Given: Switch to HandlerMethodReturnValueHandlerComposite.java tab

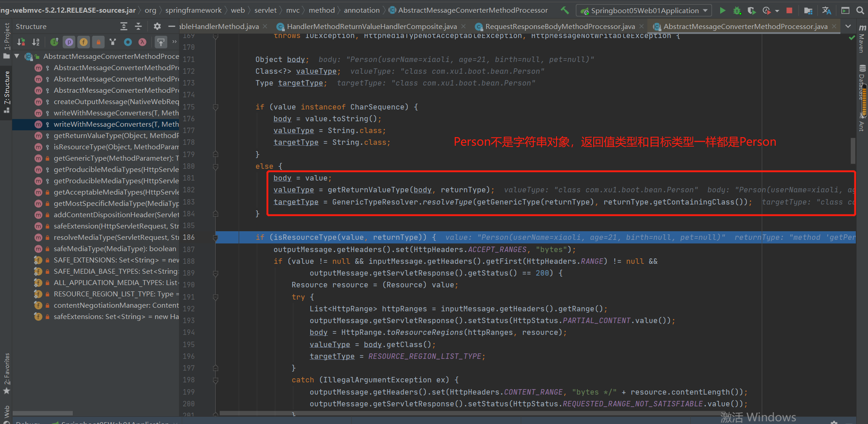Looking at the screenshot, I should (372, 26).
